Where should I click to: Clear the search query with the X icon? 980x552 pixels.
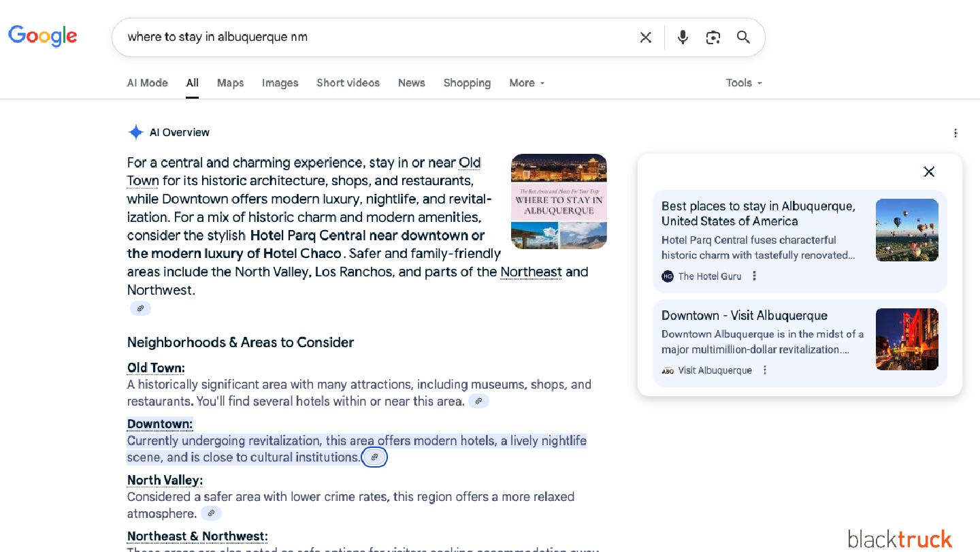[x=646, y=37]
